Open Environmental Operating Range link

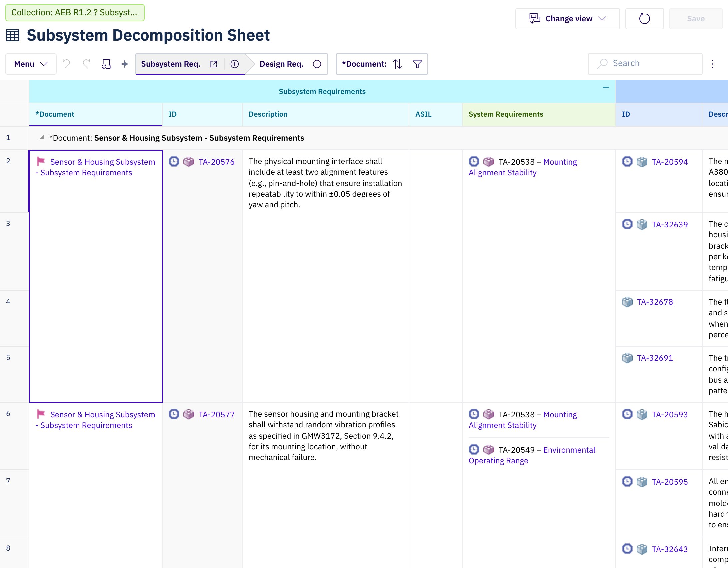click(532, 455)
